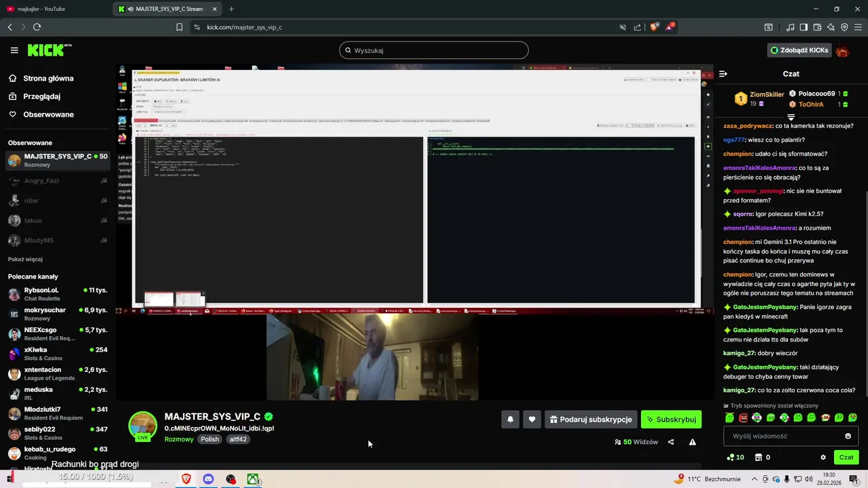Switch to majkajler YouTube tab

56,9
